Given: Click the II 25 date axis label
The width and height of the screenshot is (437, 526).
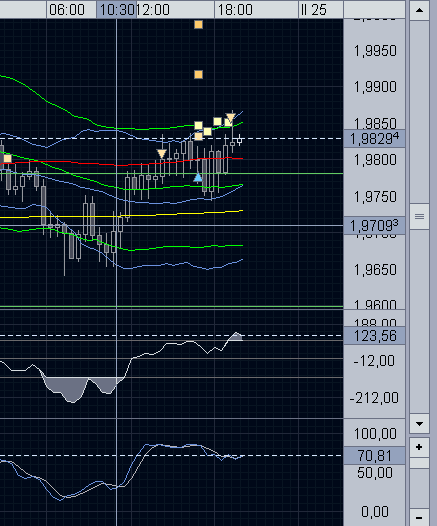Looking at the screenshot, I should 314,10.
